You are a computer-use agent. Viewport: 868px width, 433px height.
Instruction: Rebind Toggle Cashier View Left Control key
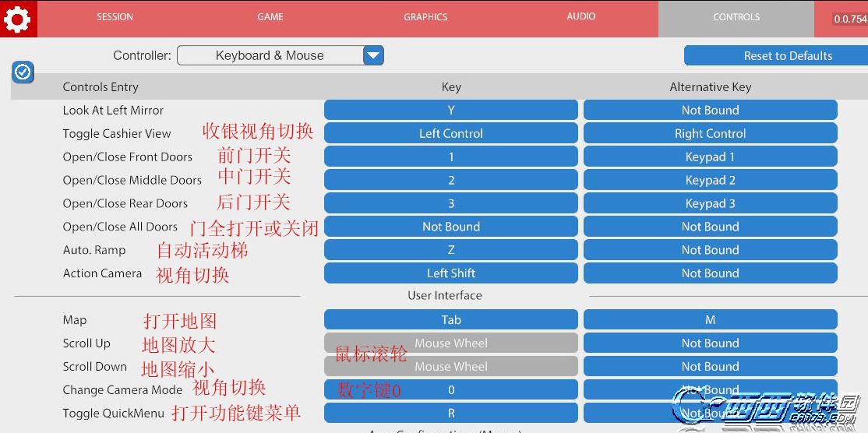point(450,133)
